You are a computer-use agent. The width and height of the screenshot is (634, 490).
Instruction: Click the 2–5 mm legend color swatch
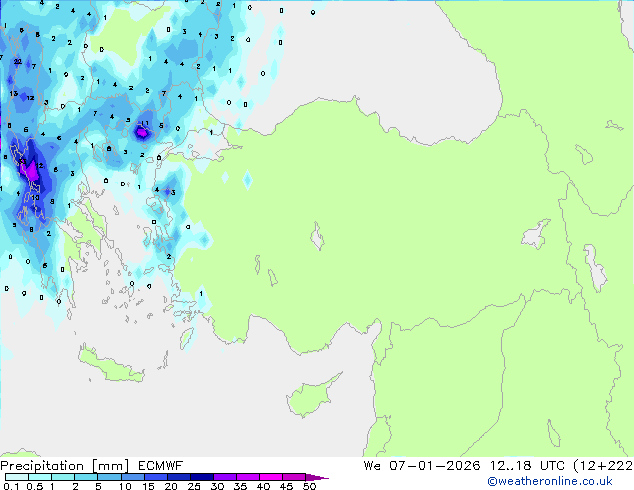pos(86,477)
